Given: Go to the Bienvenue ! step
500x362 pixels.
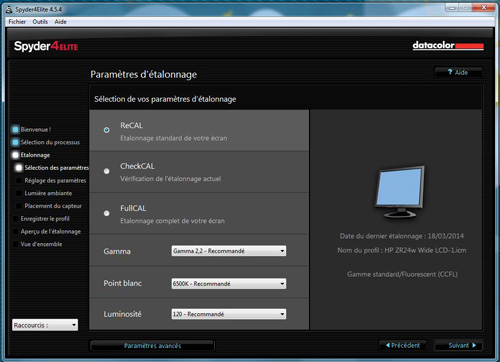Looking at the screenshot, I should [x=36, y=129].
